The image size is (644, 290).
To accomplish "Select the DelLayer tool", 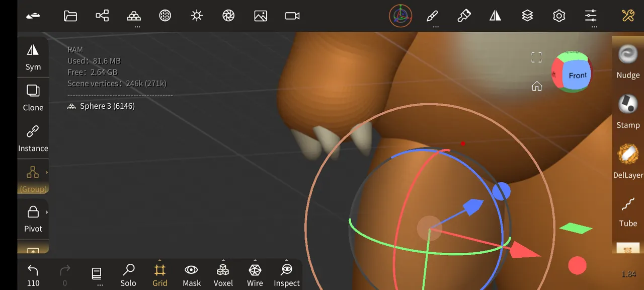I will click(x=628, y=161).
